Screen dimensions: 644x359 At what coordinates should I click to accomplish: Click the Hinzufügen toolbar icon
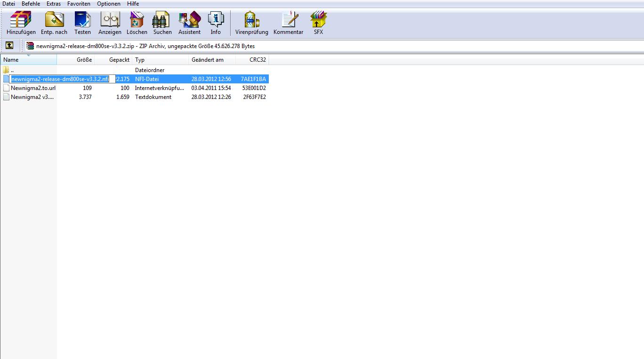21,23
